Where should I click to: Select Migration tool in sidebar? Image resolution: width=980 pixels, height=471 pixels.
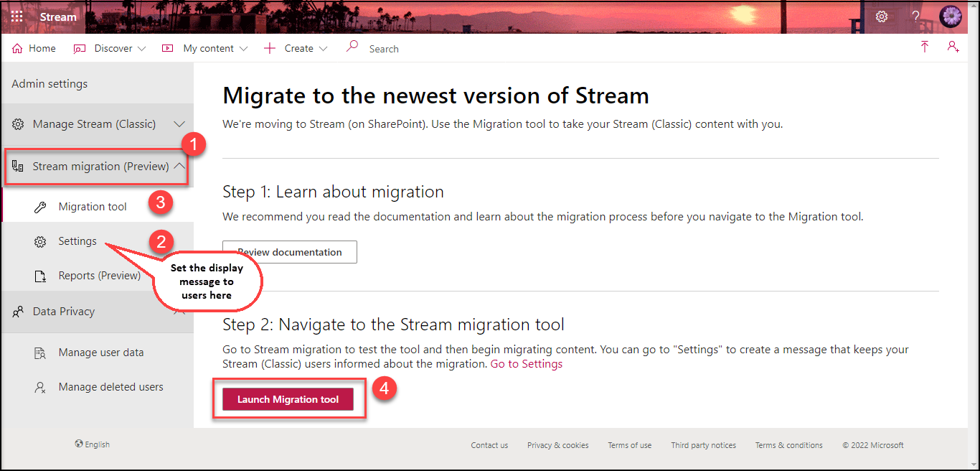point(93,207)
